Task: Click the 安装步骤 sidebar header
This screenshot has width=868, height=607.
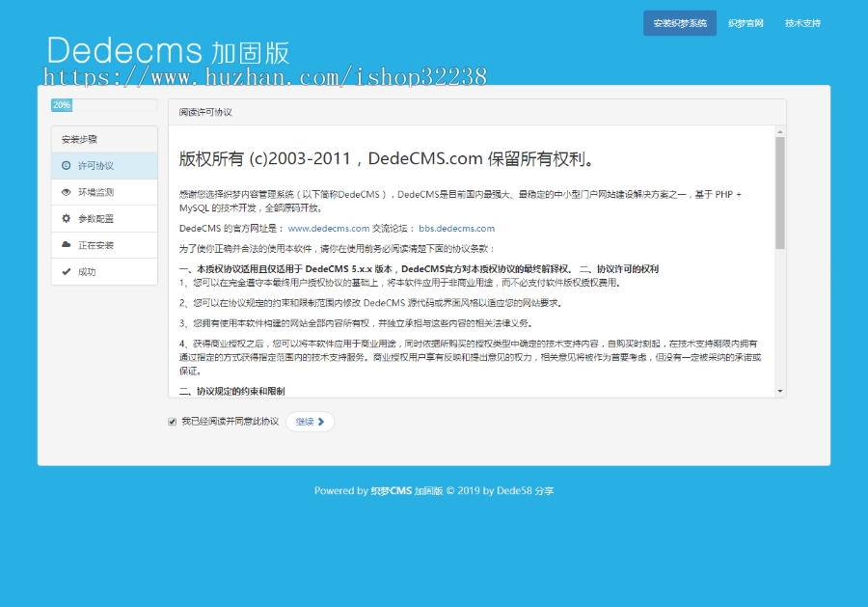Action: pos(104,139)
